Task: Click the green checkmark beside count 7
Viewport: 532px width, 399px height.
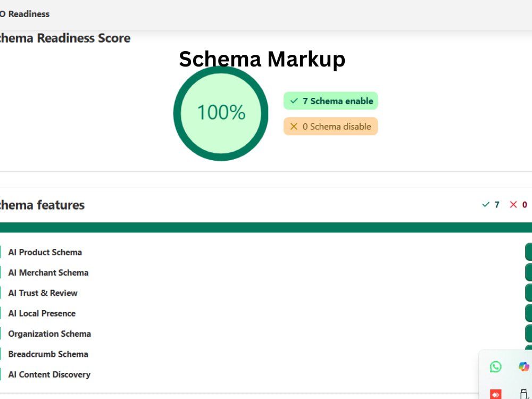Action: click(486, 205)
